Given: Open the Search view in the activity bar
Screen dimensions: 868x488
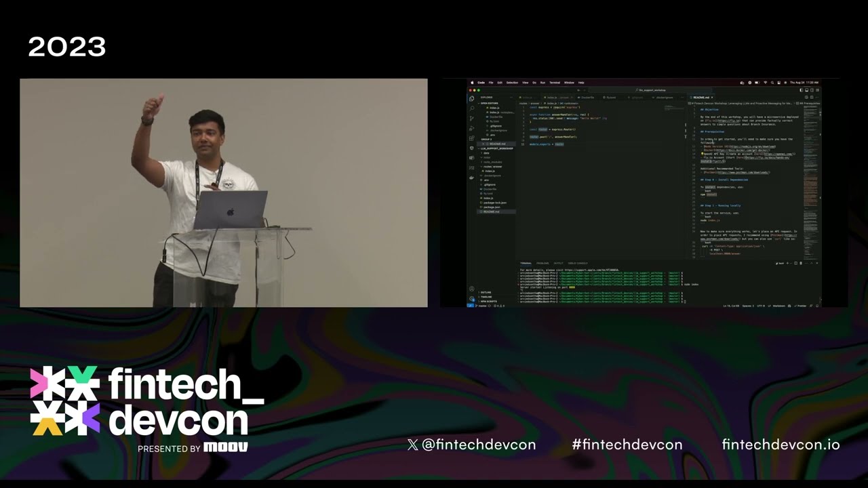Looking at the screenshot, I should tap(472, 108).
